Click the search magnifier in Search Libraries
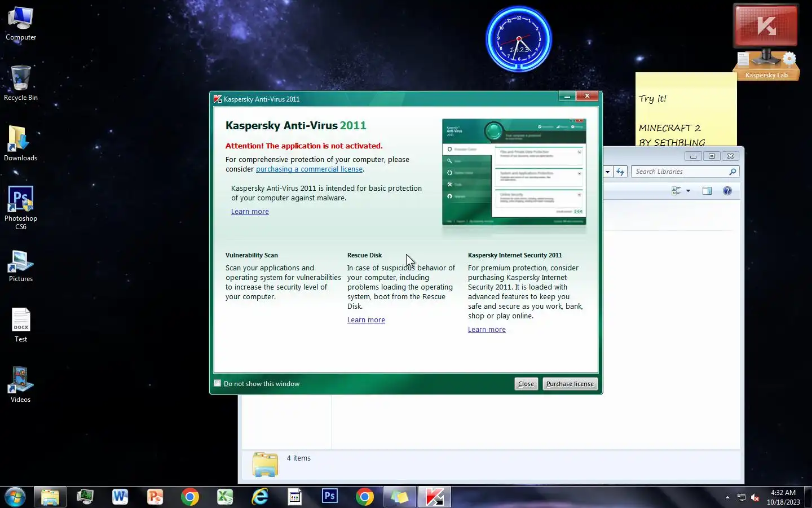 click(732, 172)
